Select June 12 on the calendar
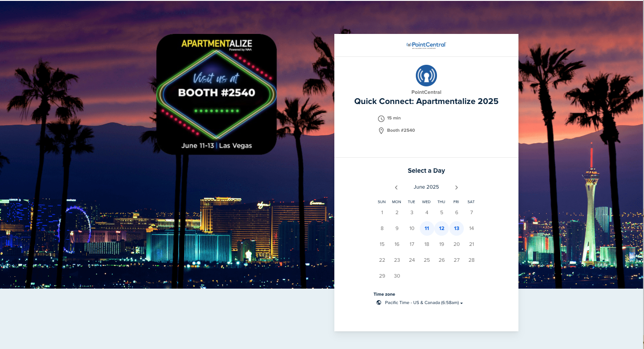 tap(441, 228)
